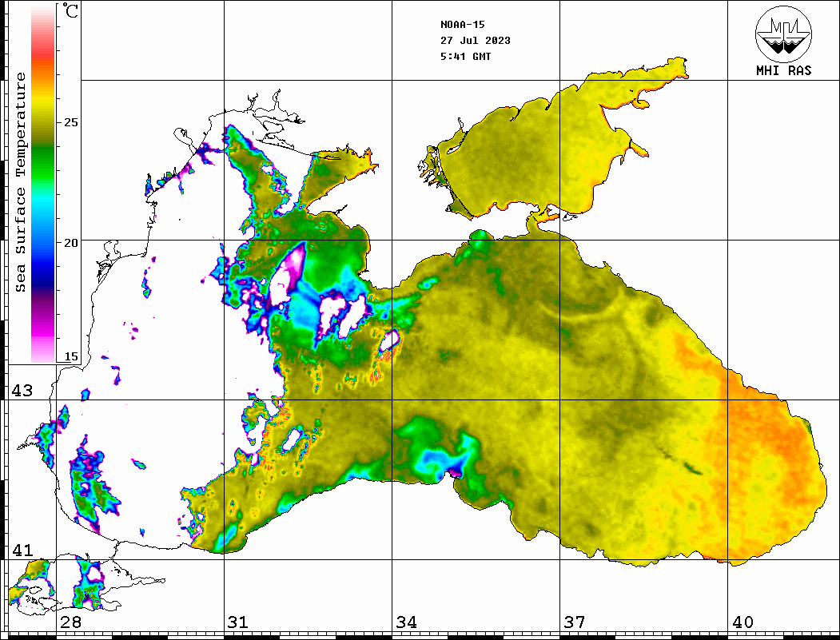Viewport: 840px width, 640px height.
Task: Click the '20' value on temperature scale
Action: pos(70,243)
